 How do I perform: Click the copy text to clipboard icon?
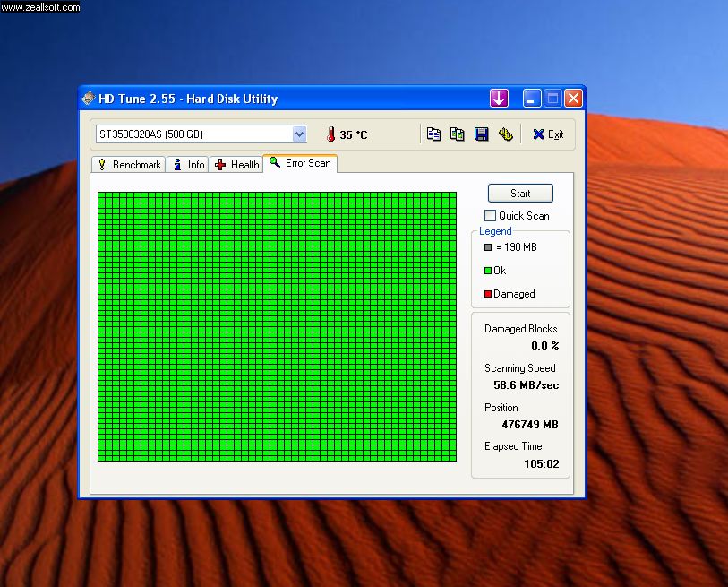(433, 134)
